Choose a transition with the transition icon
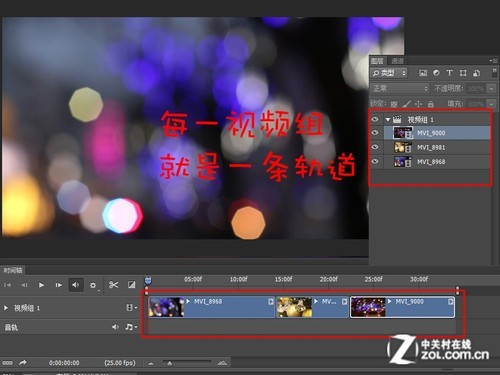Screen dimensions: 500x375 132,285
